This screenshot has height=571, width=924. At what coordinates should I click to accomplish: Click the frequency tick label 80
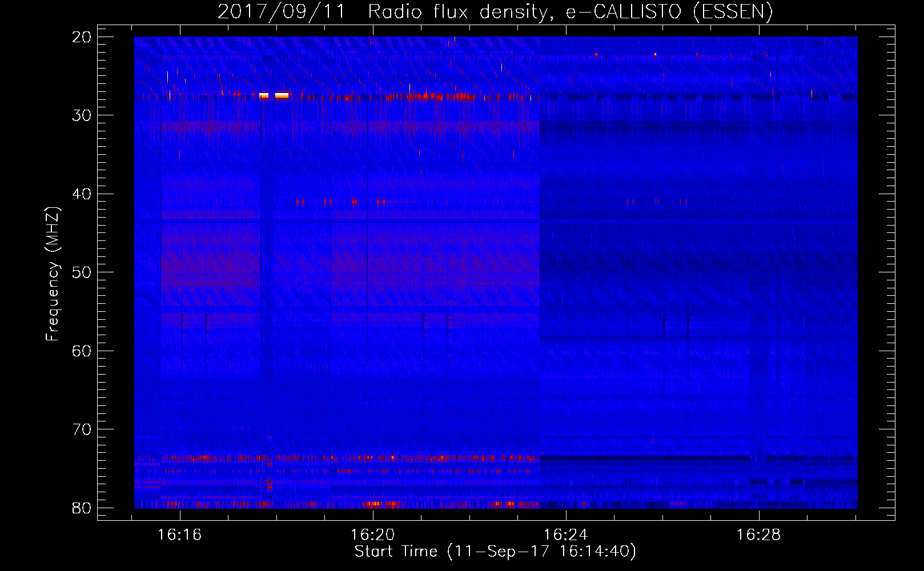point(82,508)
